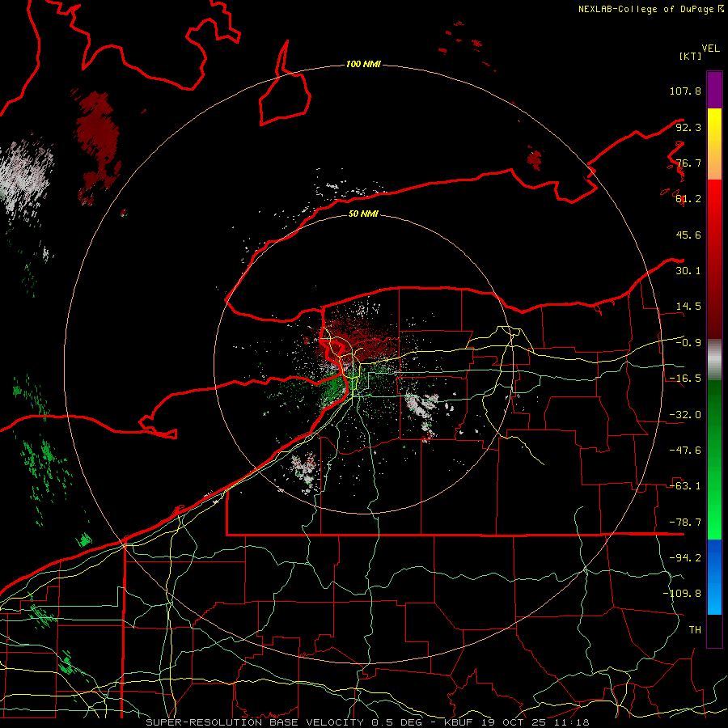This screenshot has height=728, width=728.
Task: Select the 92.3 velocity scale value
Action: point(688,127)
